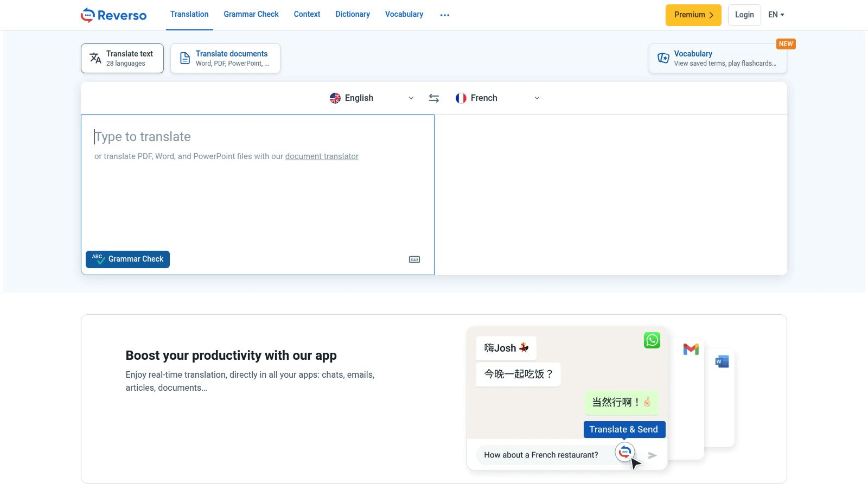Open the Vocabulary nav tab
The height and width of the screenshot is (489, 868).
point(404,15)
